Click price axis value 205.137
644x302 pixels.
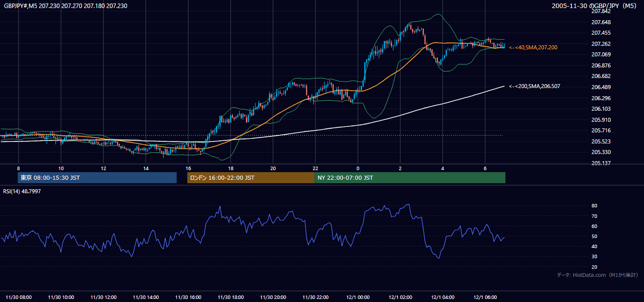[x=601, y=163]
